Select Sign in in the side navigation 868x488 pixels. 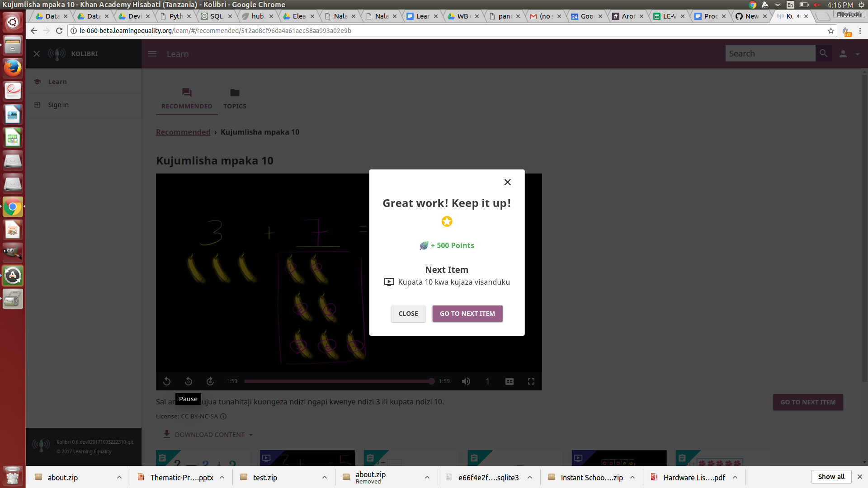click(x=84, y=105)
